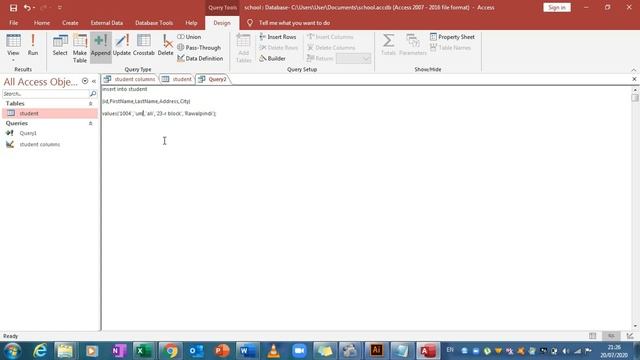Collapse the Queries group
This screenshot has height=360, width=640.
[91, 123]
